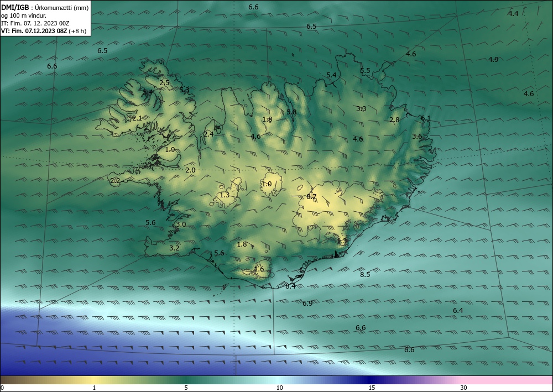
Task: Select the 'VT: Fim. 07.12.2023 08Z (+8 h)' line
Action: coord(43,31)
